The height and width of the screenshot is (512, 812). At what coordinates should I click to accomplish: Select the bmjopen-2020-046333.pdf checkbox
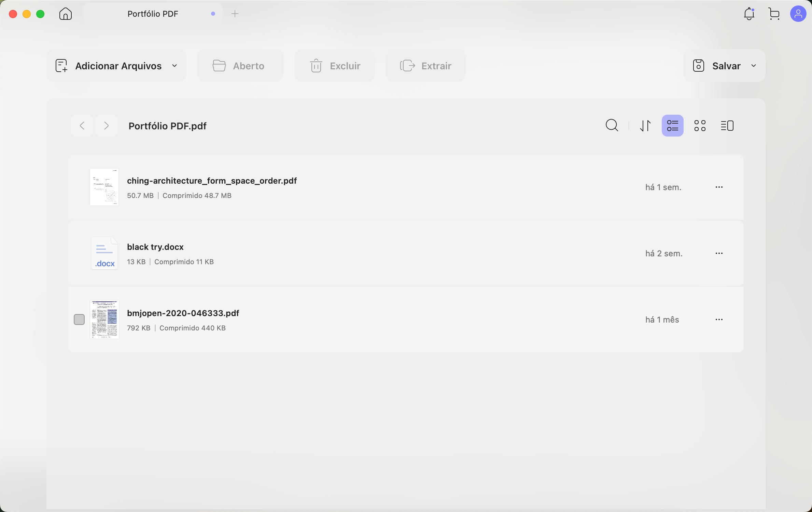tap(79, 319)
